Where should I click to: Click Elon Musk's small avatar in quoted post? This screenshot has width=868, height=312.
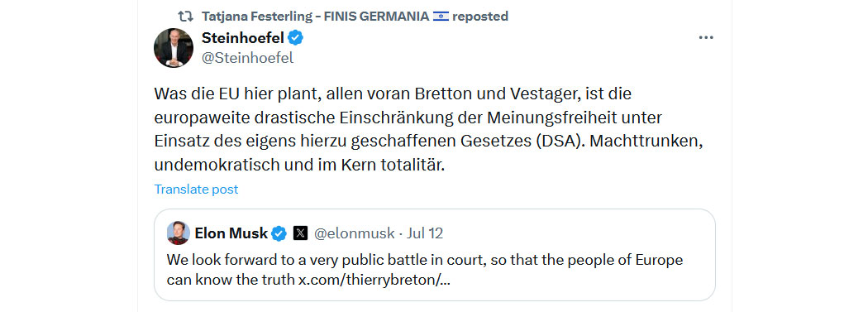179,233
